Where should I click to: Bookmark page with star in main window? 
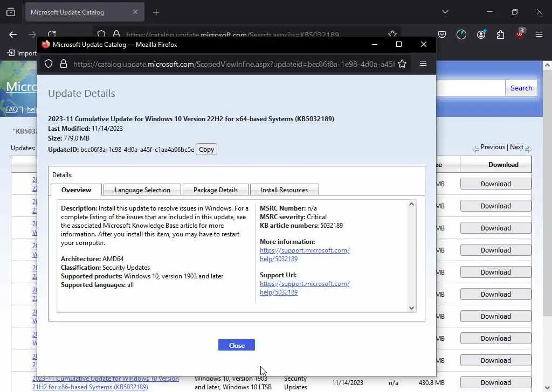[x=392, y=34]
